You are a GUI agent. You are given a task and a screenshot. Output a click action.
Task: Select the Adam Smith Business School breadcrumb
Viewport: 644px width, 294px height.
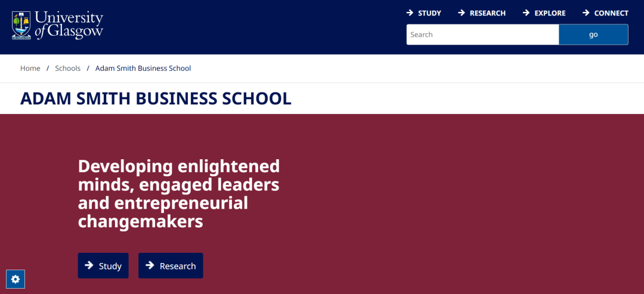pos(143,69)
